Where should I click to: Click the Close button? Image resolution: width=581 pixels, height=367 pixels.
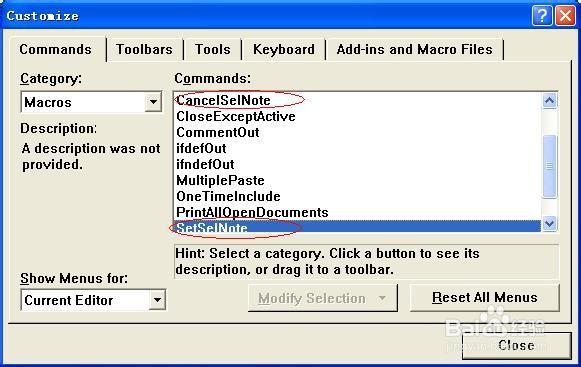(516, 345)
